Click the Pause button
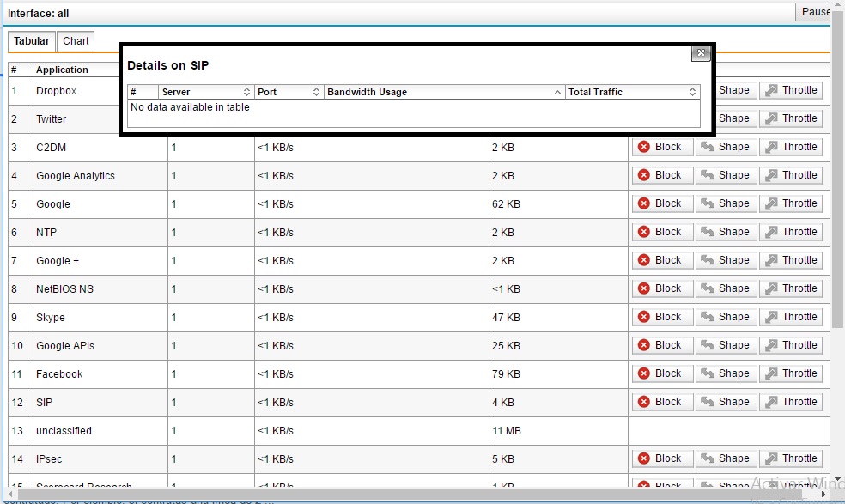Image resolution: width=845 pixels, height=504 pixels. (x=814, y=12)
